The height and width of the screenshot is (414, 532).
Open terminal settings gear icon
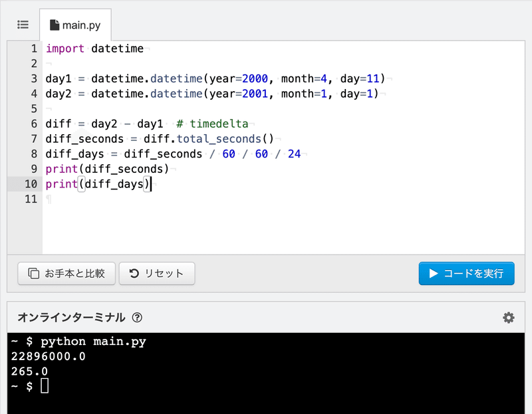click(508, 318)
